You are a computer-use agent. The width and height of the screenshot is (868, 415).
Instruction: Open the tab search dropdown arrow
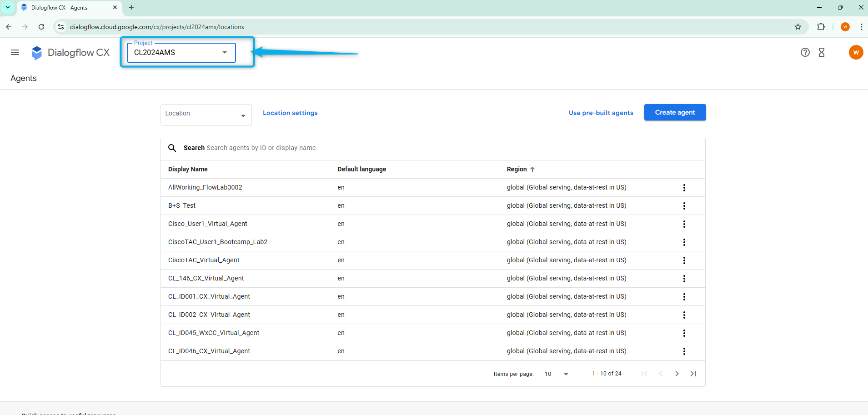[x=8, y=7]
